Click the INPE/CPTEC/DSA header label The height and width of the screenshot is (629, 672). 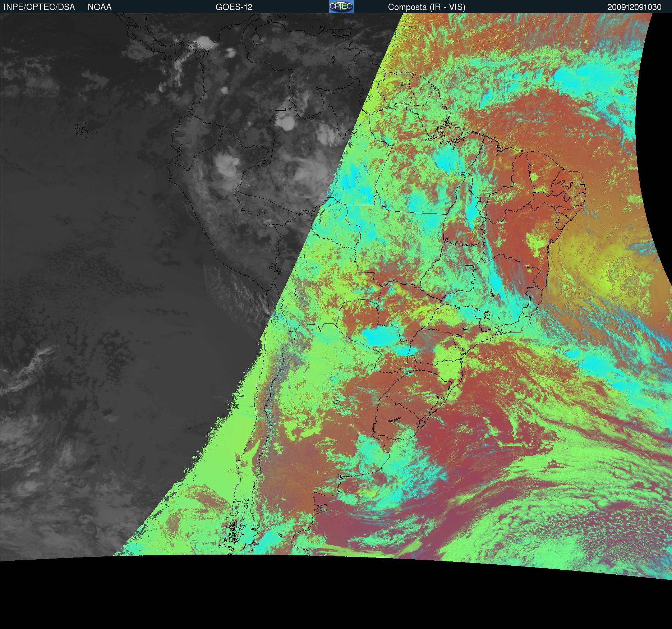39,7
